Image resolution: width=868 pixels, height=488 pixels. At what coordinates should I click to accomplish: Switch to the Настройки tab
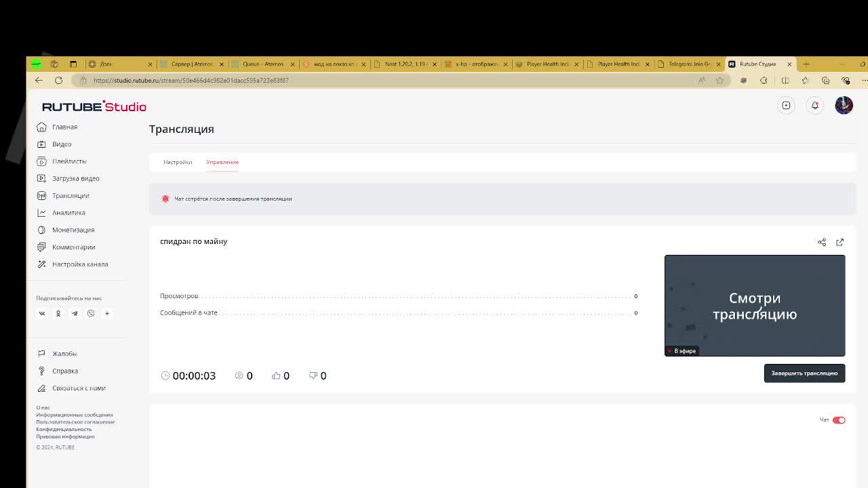point(178,162)
